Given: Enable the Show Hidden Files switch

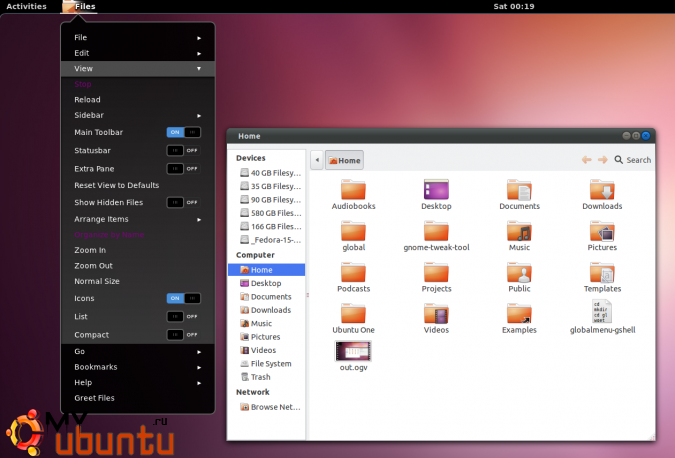Looking at the screenshot, I should click(184, 202).
